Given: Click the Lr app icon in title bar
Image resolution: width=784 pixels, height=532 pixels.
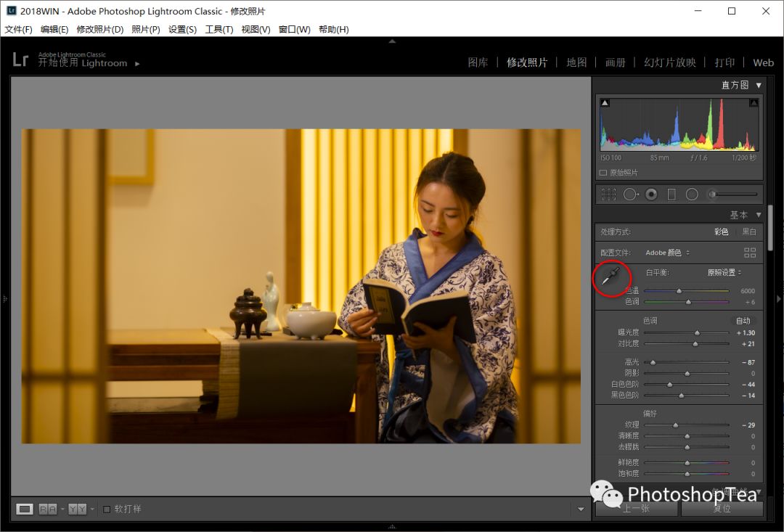Looking at the screenshot, I should pos(11,10).
